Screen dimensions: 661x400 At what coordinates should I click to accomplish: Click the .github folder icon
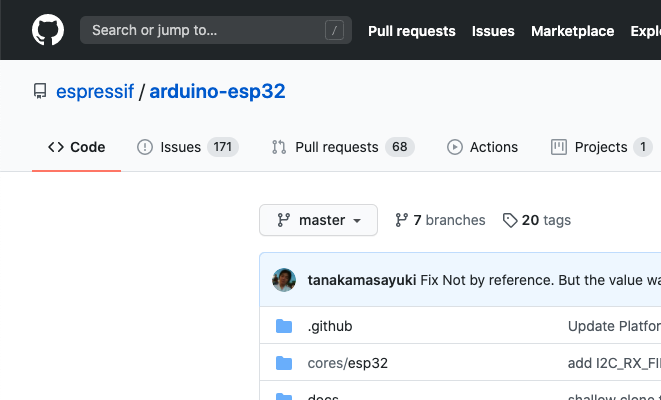(x=284, y=326)
